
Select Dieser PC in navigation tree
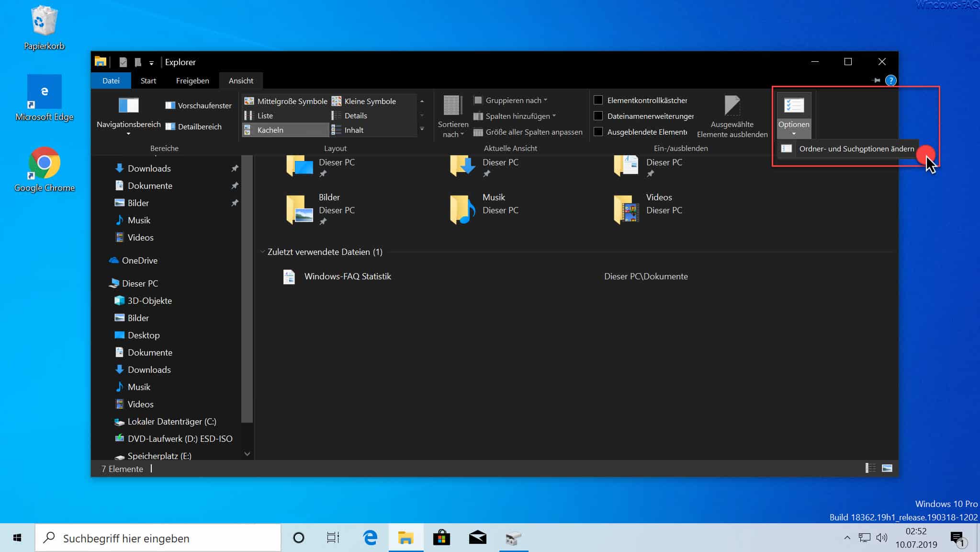(x=140, y=283)
